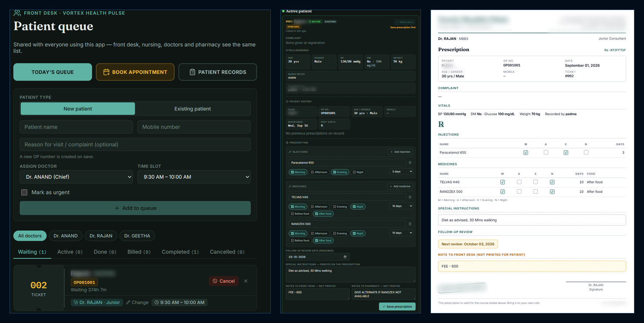
Task: Open TELVAS H40 days dropdown
Action: (401, 206)
